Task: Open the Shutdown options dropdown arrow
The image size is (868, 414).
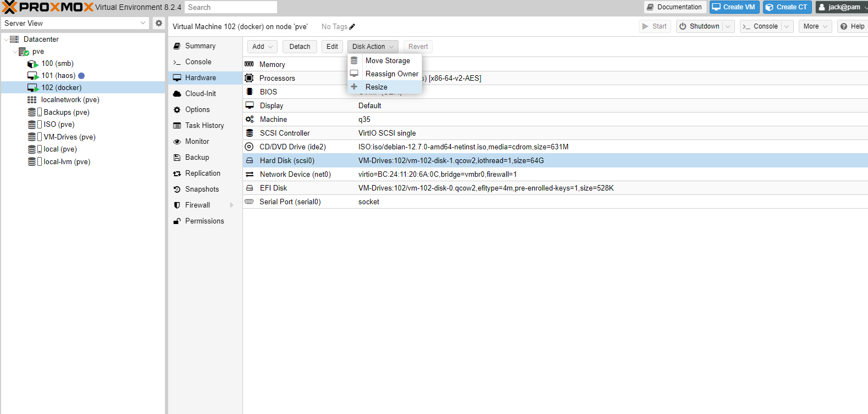Action: click(728, 26)
